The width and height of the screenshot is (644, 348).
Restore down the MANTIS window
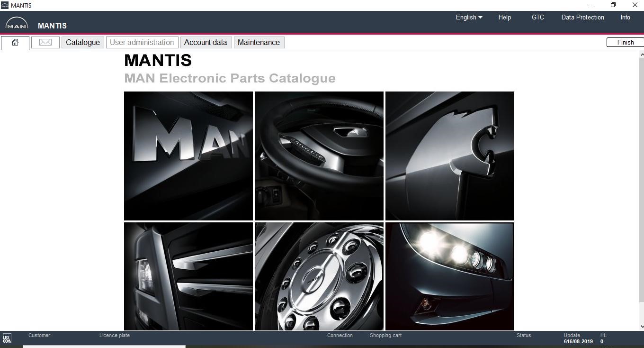(x=613, y=5)
